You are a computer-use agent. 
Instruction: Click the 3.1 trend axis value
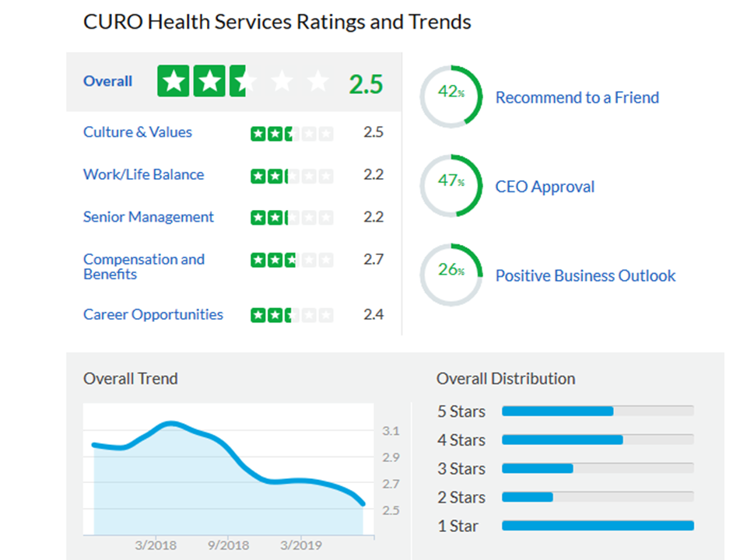click(391, 431)
